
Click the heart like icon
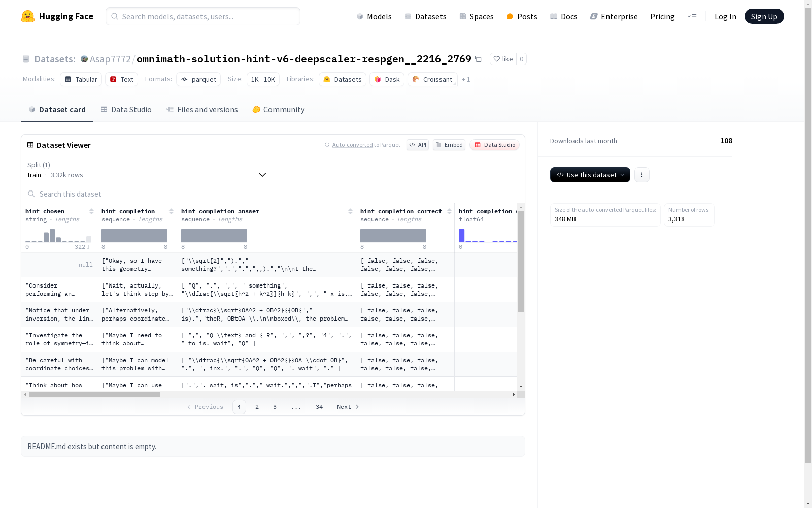click(x=497, y=59)
